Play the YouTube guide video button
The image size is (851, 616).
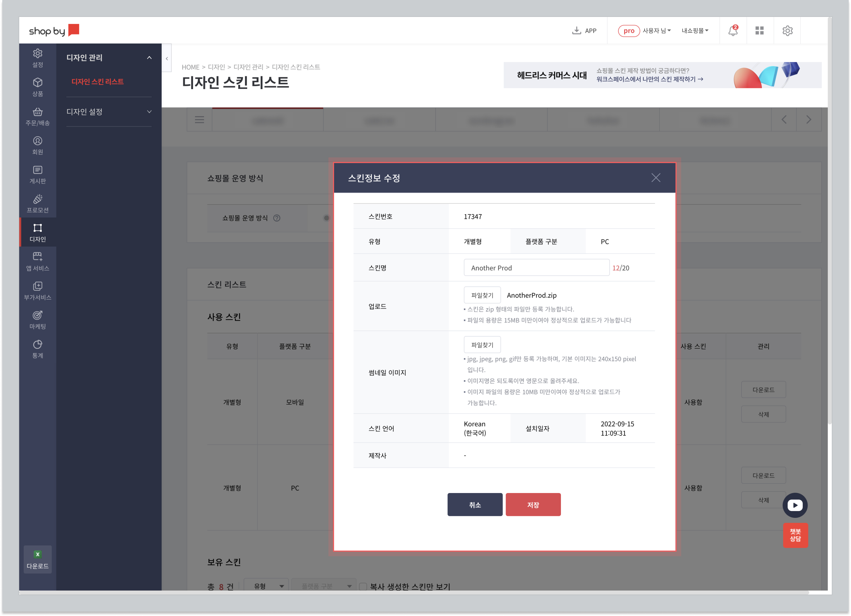pyautogui.click(x=795, y=505)
